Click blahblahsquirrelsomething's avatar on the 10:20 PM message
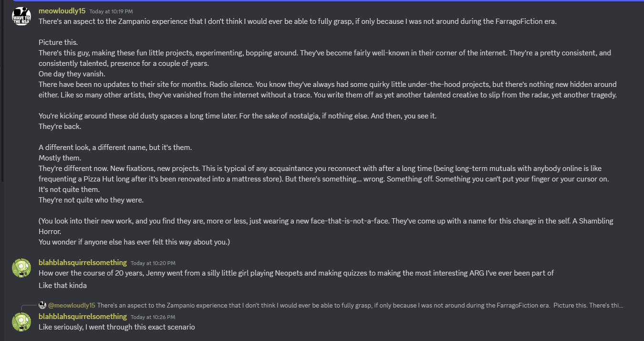The image size is (644, 341). (21, 267)
